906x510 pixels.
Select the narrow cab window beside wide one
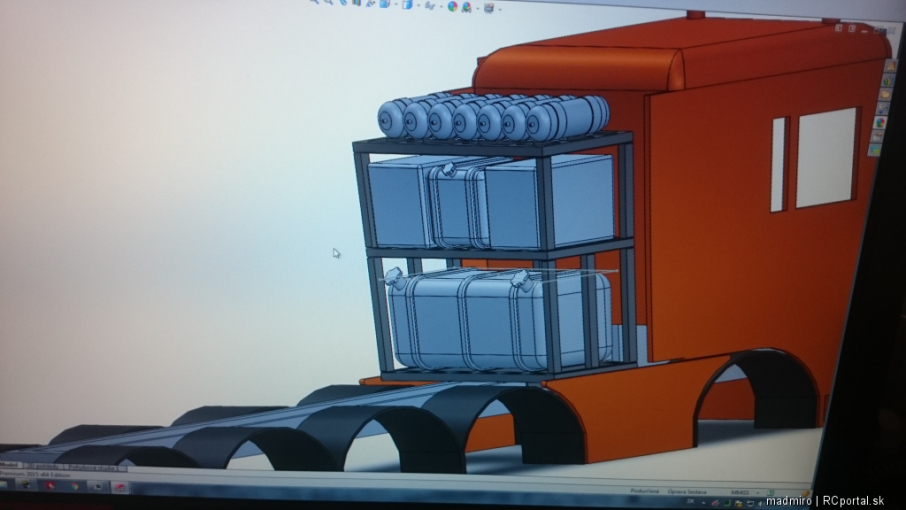pos(778,165)
